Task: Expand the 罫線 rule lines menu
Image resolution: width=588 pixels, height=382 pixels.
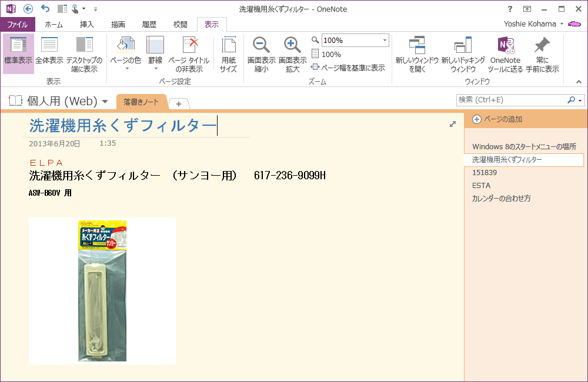Action: coord(155,53)
